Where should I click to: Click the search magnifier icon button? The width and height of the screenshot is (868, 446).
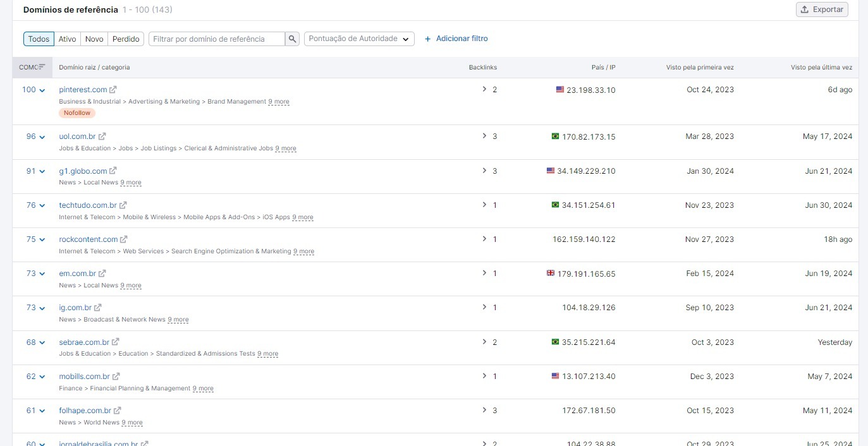tap(292, 39)
